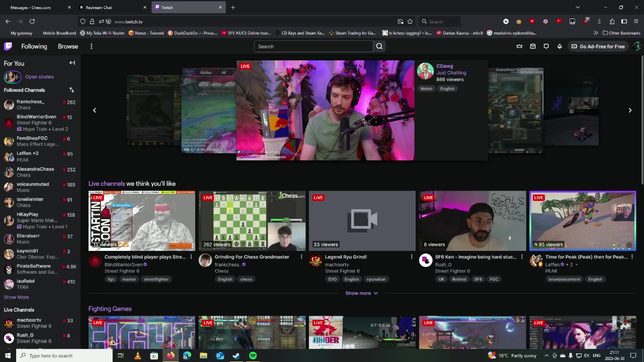Open options for the BlindWarriorSven stream card
The height and width of the screenshot is (362, 644).
pos(191,257)
